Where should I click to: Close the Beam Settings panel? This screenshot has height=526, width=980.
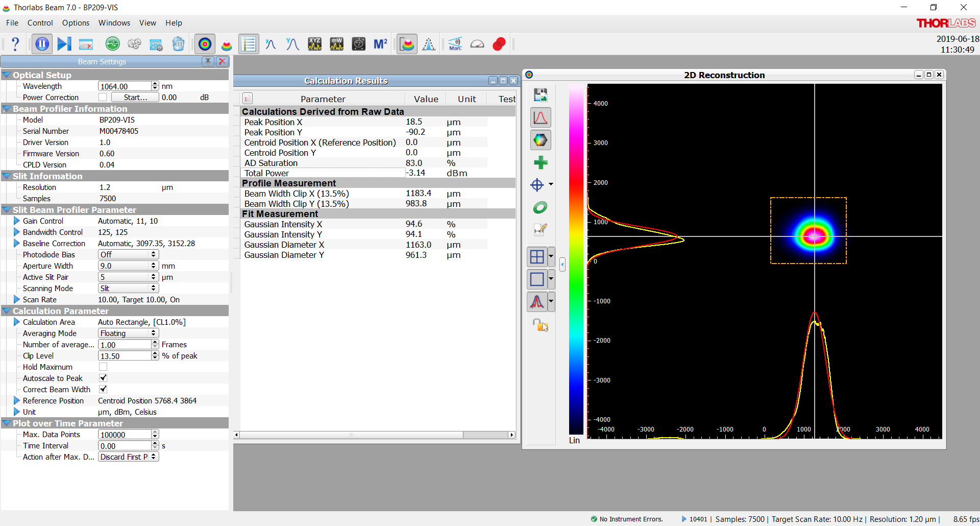pos(222,61)
